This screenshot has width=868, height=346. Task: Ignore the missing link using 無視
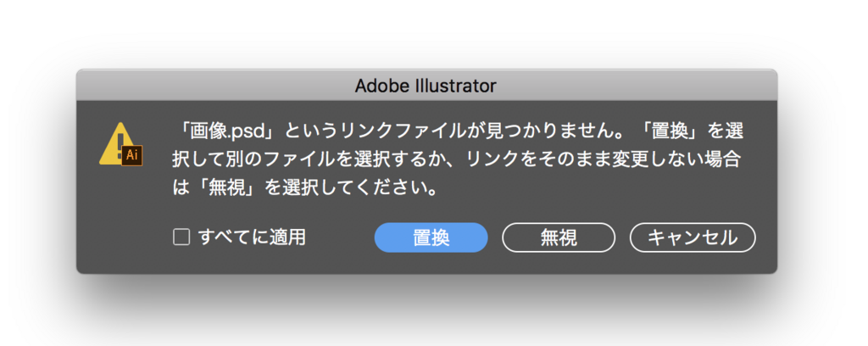(559, 237)
